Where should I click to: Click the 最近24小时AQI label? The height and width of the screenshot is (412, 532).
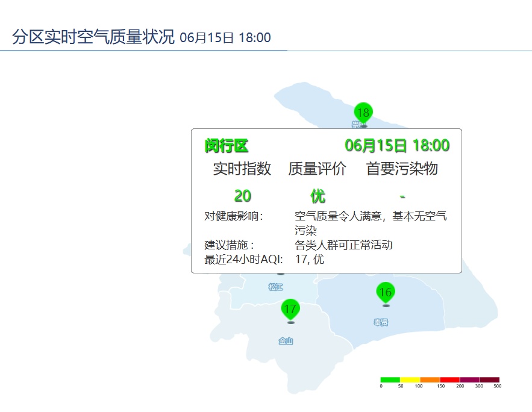[243, 260]
